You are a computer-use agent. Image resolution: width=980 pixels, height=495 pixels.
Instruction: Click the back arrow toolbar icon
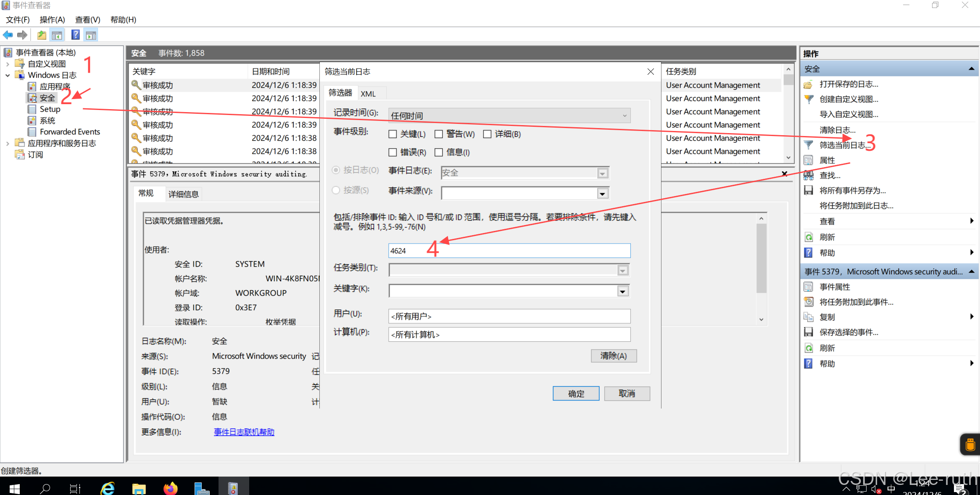click(8, 35)
